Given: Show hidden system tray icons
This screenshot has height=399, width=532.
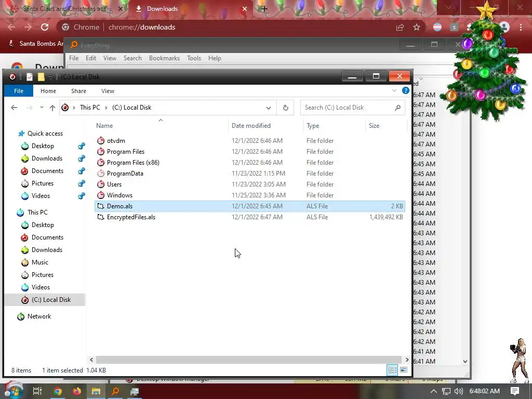Looking at the screenshot, I should coord(434,391).
